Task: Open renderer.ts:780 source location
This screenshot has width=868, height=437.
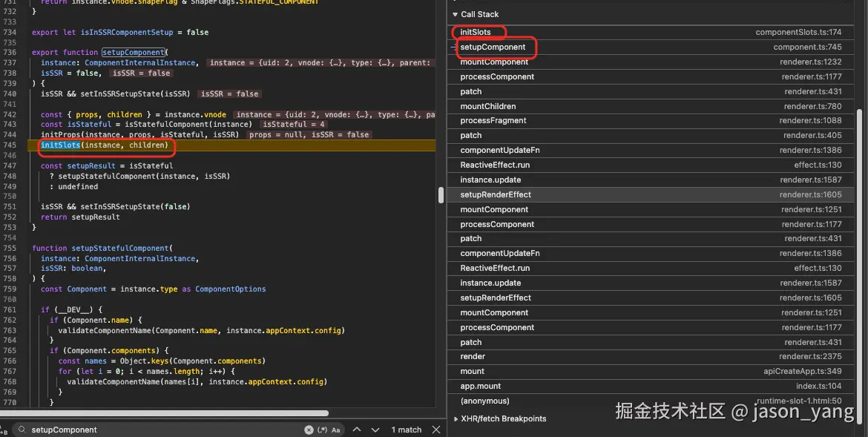Action: coord(812,106)
